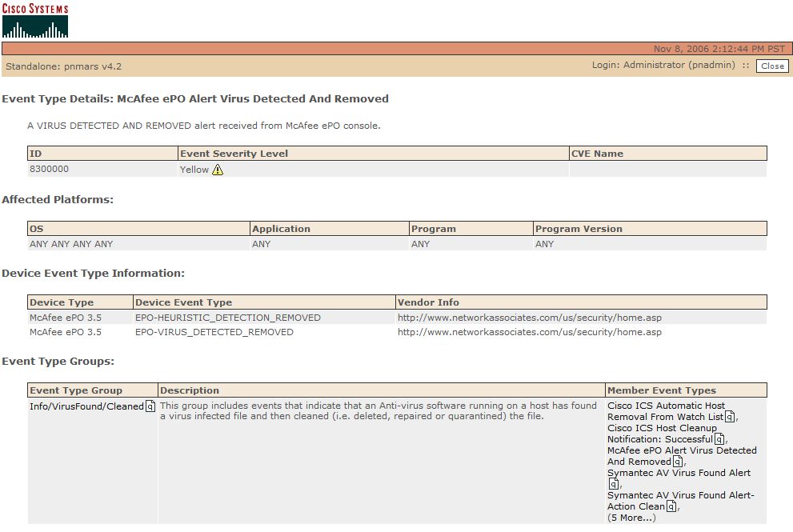Viewport: 793px width, 532px height.
Task: Click the Device Event Type column header
Action: [264, 302]
